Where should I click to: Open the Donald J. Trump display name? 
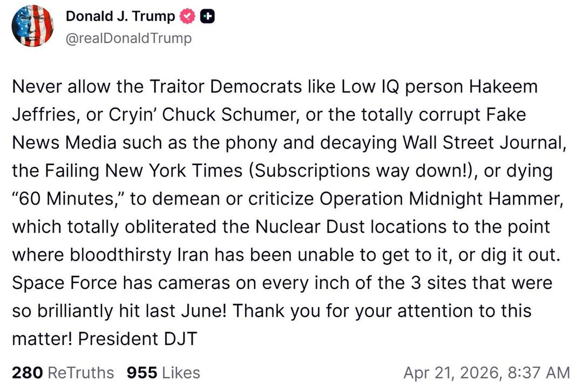pos(120,17)
